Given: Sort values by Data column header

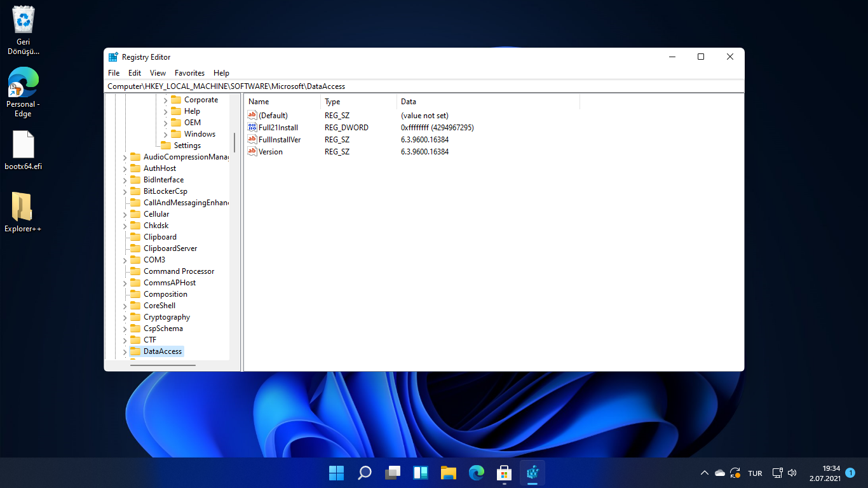Looking at the screenshot, I should pos(488,102).
